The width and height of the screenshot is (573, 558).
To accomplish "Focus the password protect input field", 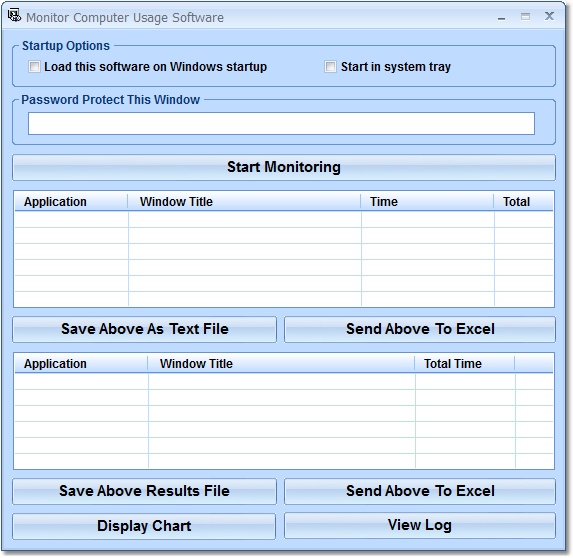I will pyautogui.click(x=281, y=124).
